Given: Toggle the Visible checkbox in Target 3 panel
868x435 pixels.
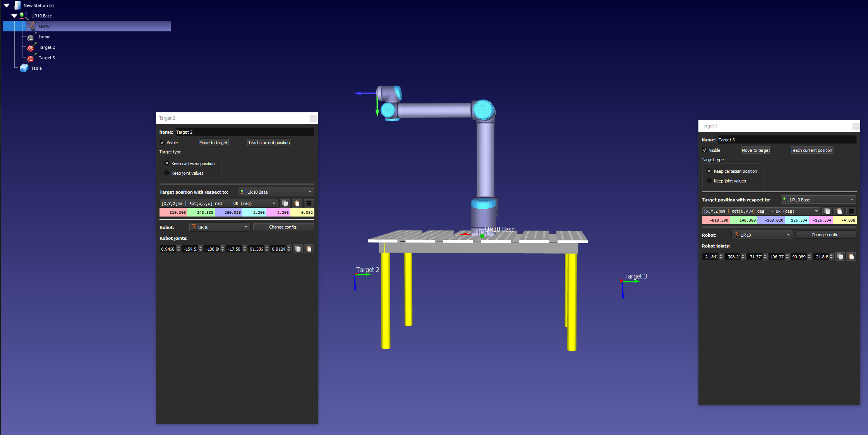Looking at the screenshot, I should 705,150.
